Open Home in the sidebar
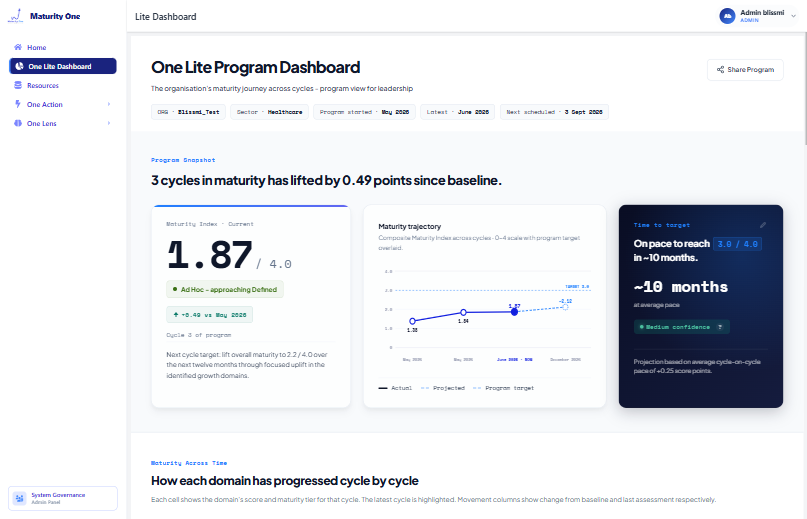807x519 pixels. click(x=63, y=47)
